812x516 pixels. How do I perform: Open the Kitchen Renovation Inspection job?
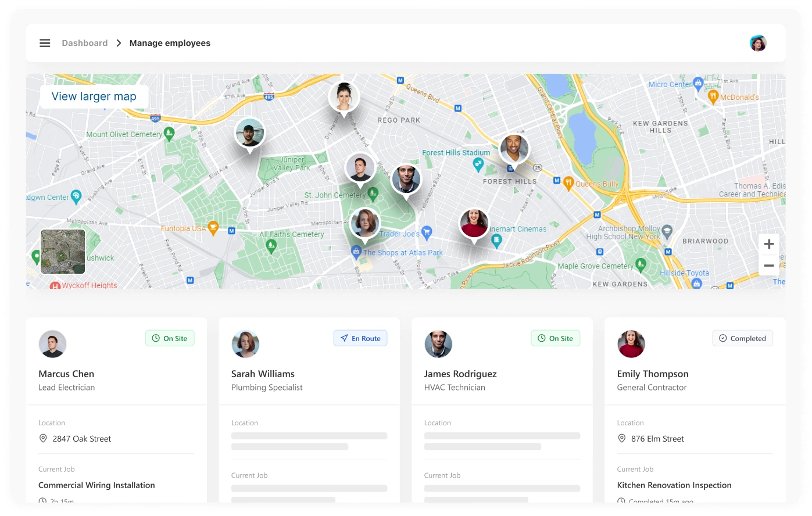674,485
